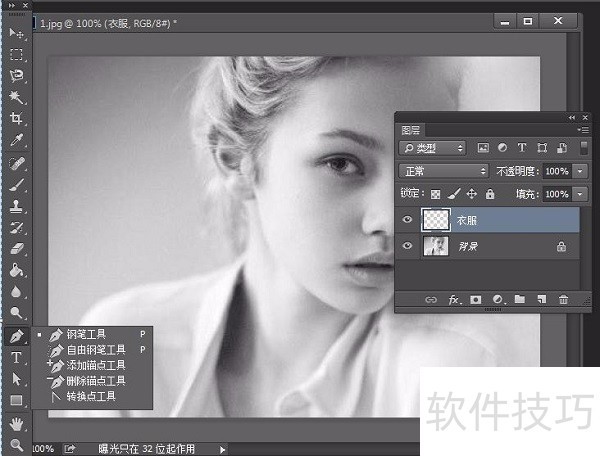Hide the 衣服 layer visibility eye
The height and width of the screenshot is (456, 600).
pos(407,219)
